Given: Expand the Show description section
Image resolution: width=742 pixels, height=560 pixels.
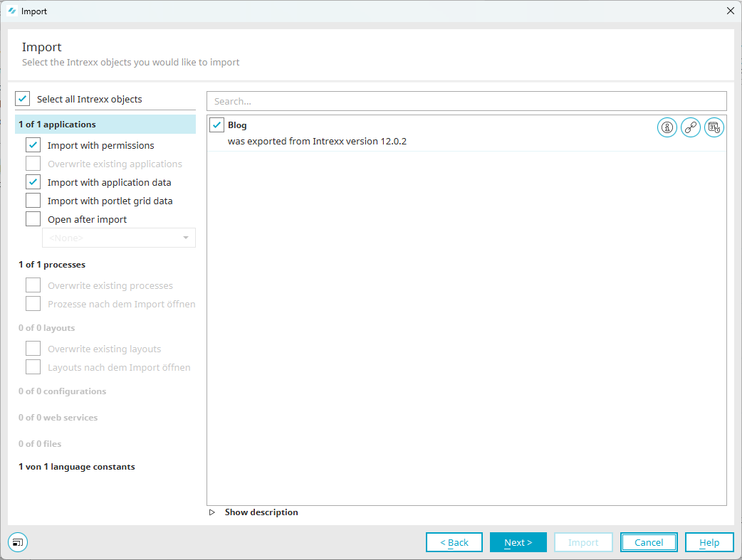Looking at the screenshot, I should click(212, 512).
